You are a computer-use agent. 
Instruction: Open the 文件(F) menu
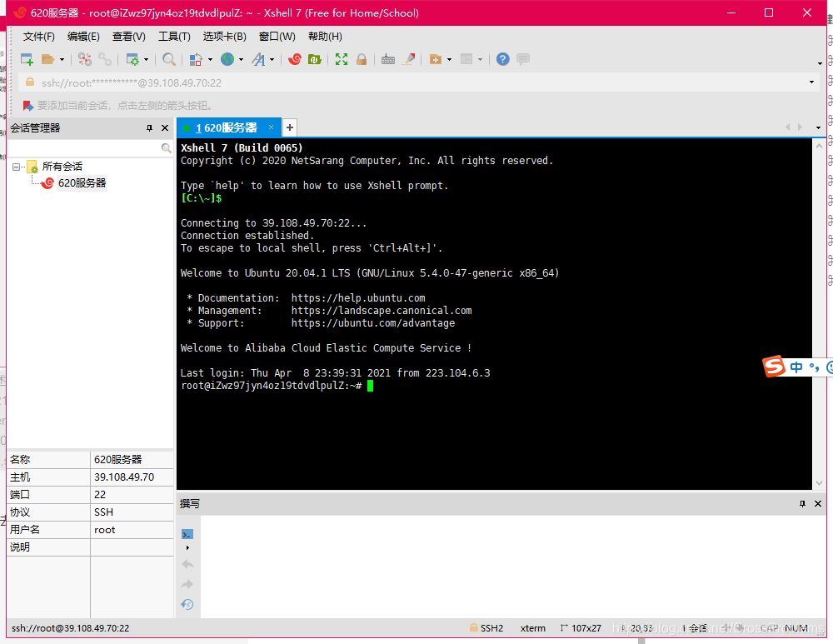pos(39,36)
